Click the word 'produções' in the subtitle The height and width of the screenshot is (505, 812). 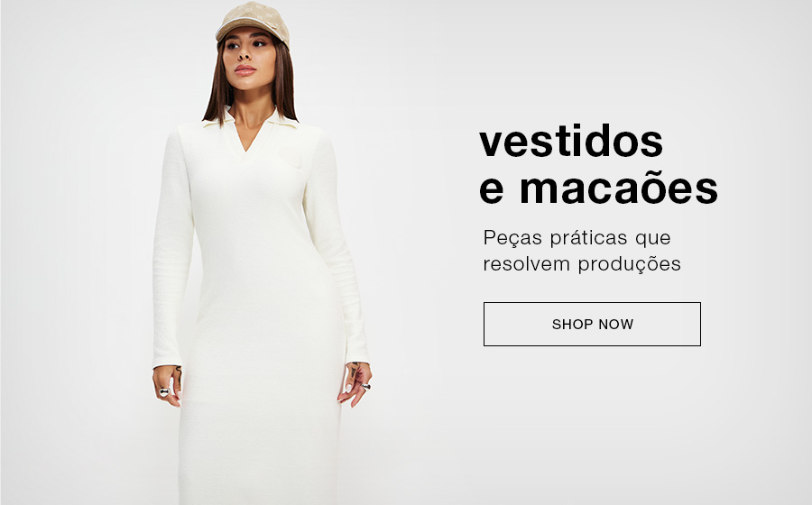click(629, 264)
